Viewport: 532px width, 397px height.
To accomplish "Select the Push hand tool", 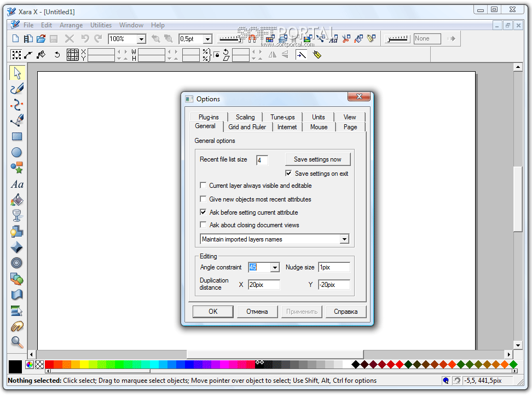I will [x=16, y=326].
